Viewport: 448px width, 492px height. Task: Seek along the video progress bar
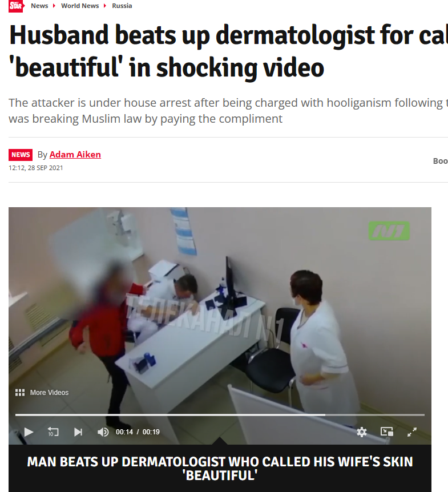pyautogui.click(x=220, y=415)
